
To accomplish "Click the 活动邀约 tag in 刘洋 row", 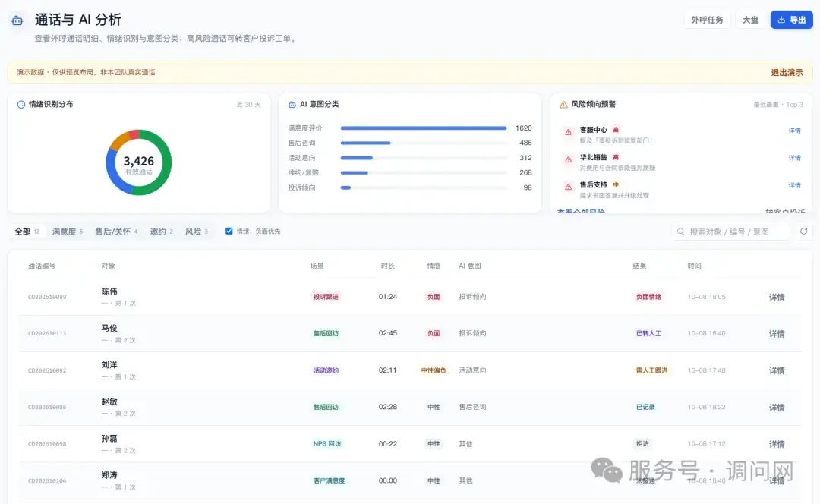I will coord(326,370).
